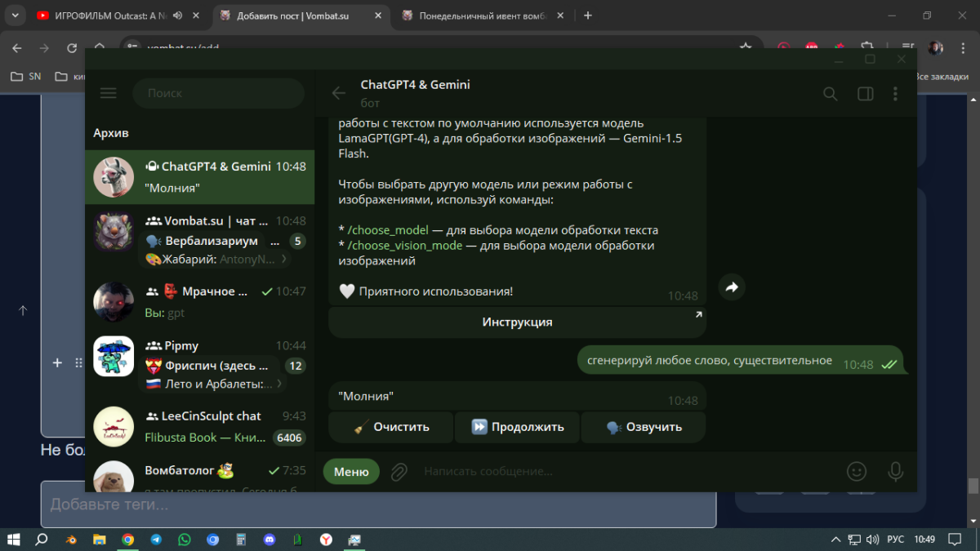The width and height of the screenshot is (980, 551).
Task: Open the Telegram hamburger menu
Action: 108,93
